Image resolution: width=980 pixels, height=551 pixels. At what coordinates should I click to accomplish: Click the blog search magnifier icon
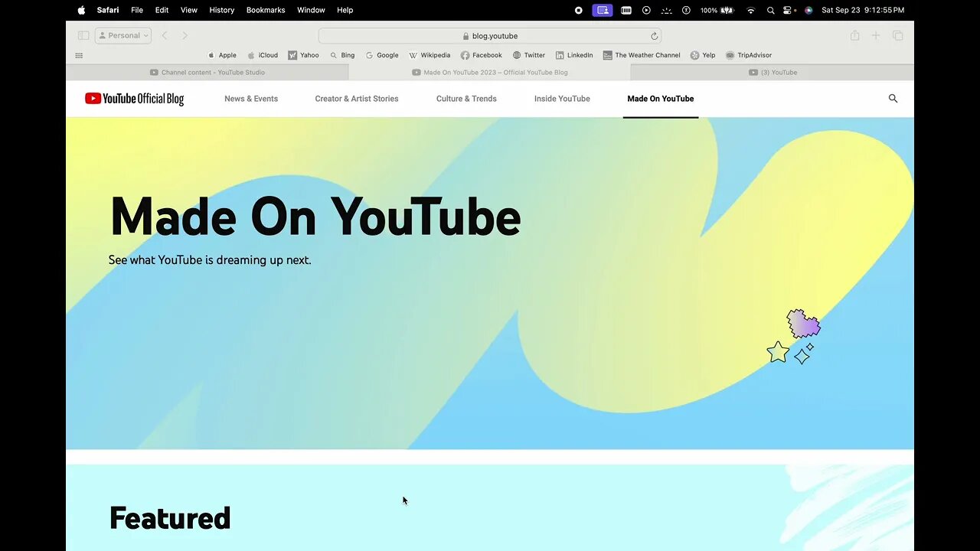pos(893,99)
